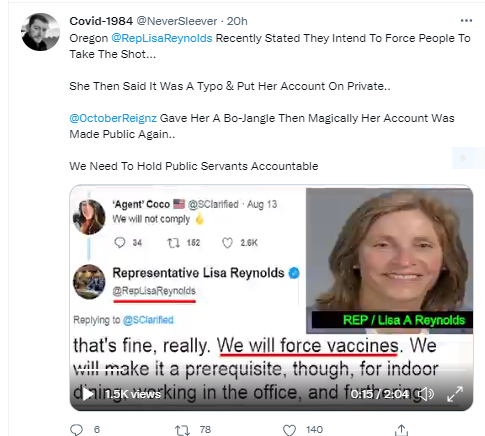Viewport: 485px width, 436px height.
Task: Retweet this post using the retweet icon
Action: 182,430
